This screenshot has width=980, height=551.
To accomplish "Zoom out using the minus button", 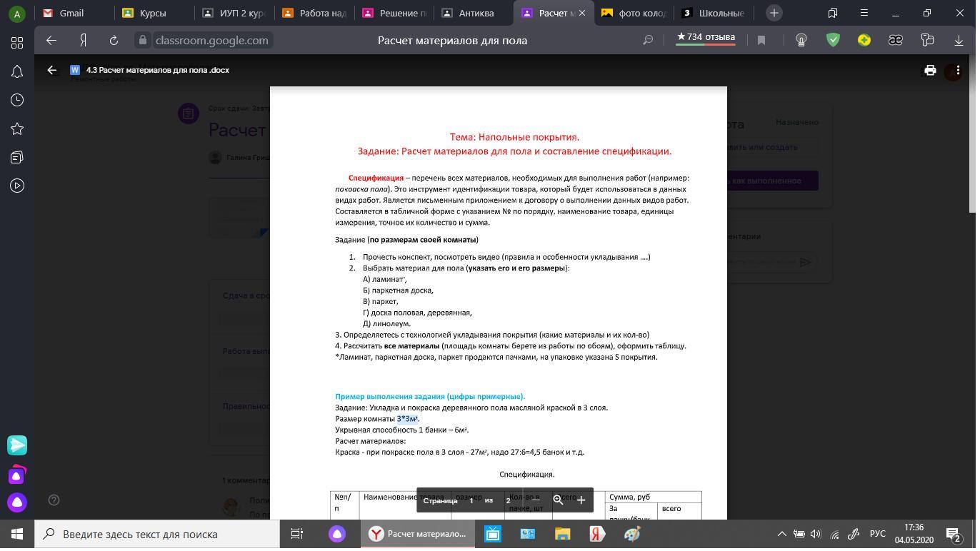I will [536, 500].
